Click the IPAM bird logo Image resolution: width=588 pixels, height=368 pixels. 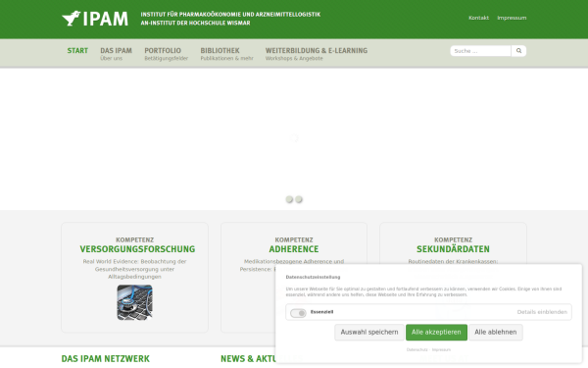[x=95, y=19]
